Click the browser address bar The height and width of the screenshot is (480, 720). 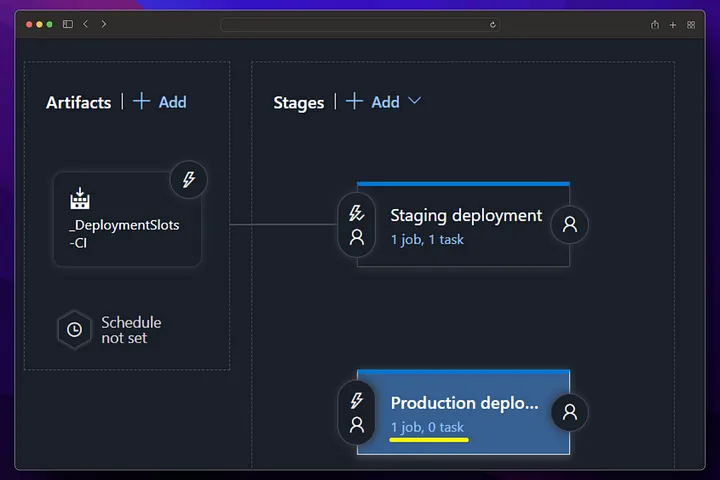360,25
